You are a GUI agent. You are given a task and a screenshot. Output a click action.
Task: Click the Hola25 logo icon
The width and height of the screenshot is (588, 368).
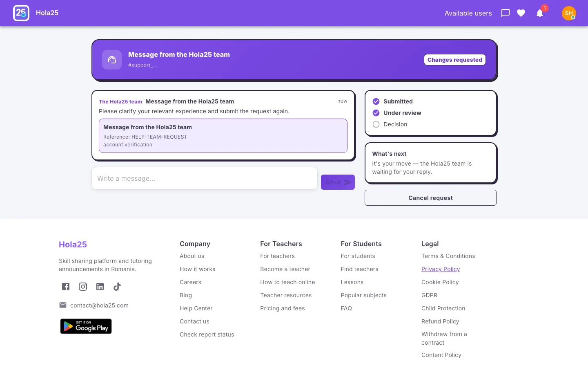[x=21, y=13]
